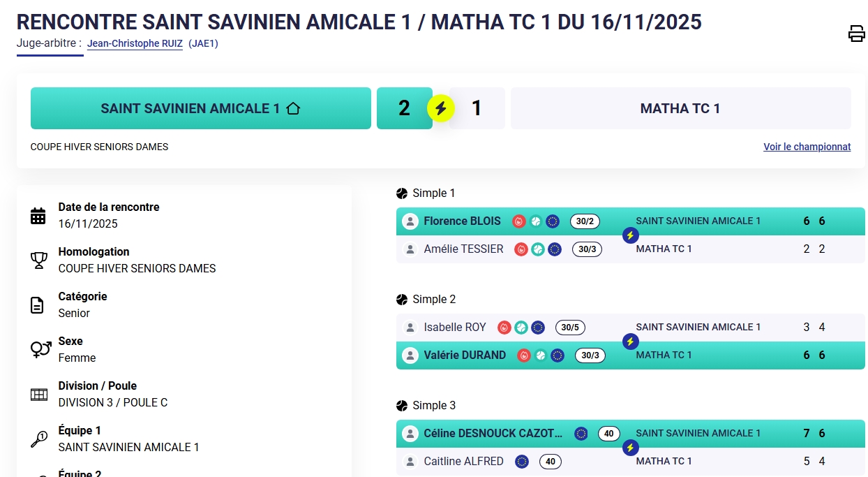Open Jean-Christophe RUIZ referee link

coord(135,43)
